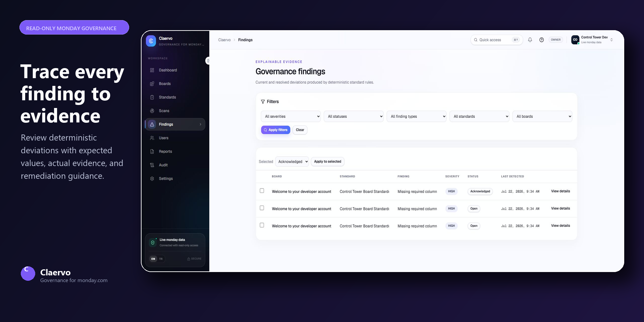Image resolution: width=644 pixels, height=322 pixels.
Task: Open the All severities dropdown
Action: [x=291, y=116]
